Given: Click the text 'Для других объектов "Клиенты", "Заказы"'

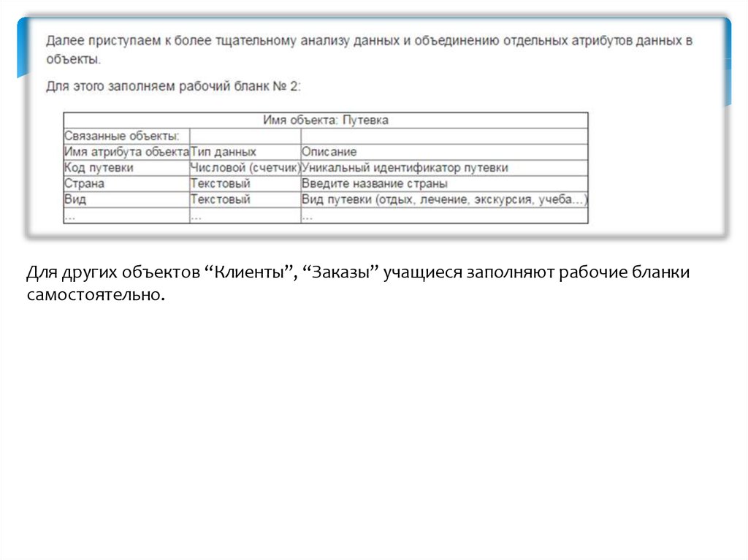Looking at the screenshot, I should [203, 272].
